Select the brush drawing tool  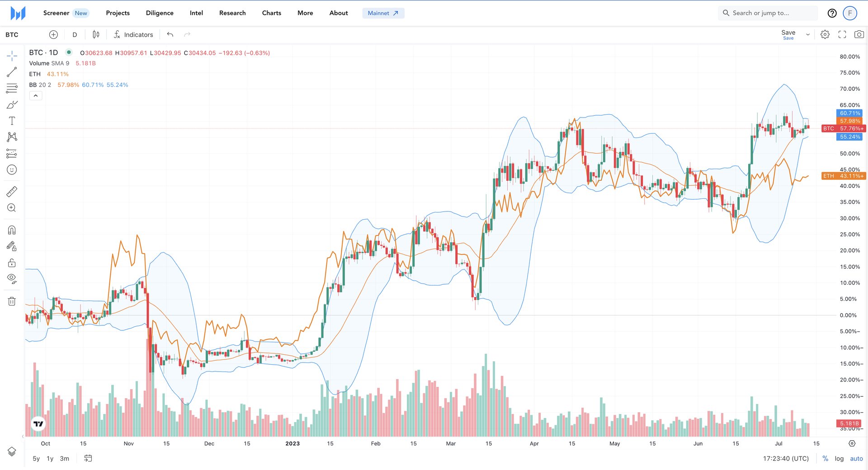pyautogui.click(x=12, y=104)
